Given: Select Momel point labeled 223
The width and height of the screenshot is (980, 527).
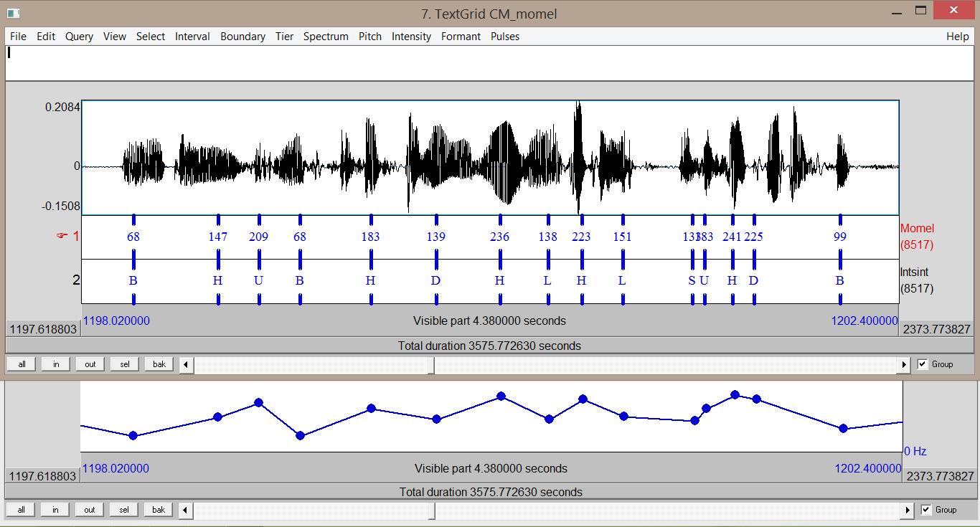Looking at the screenshot, I should (x=581, y=237).
